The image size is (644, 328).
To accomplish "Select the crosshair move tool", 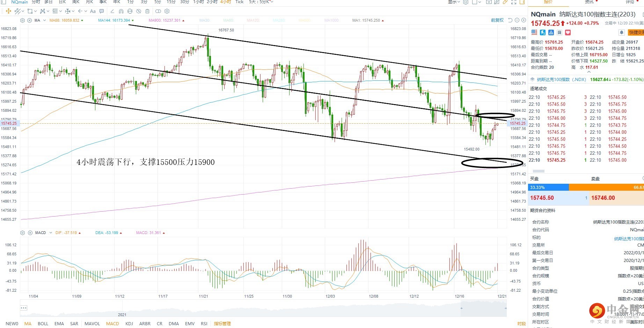I will point(9,11).
